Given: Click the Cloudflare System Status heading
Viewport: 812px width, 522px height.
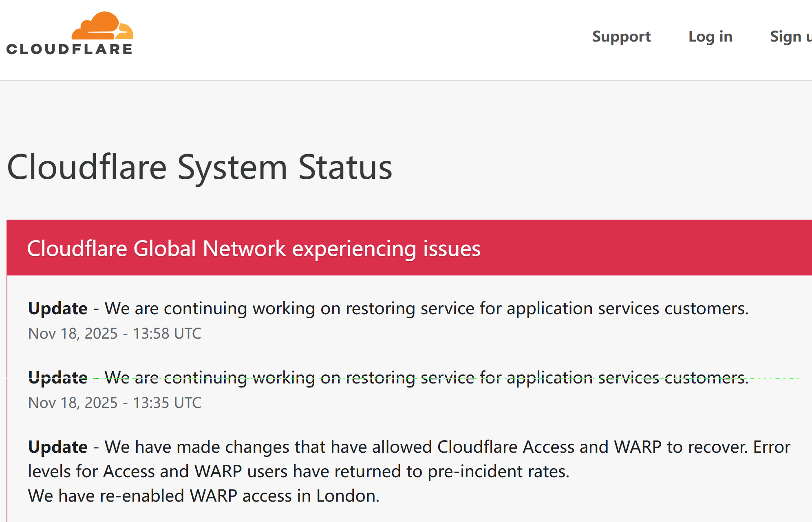Looking at the screenshot, I should tap(199, 167).
